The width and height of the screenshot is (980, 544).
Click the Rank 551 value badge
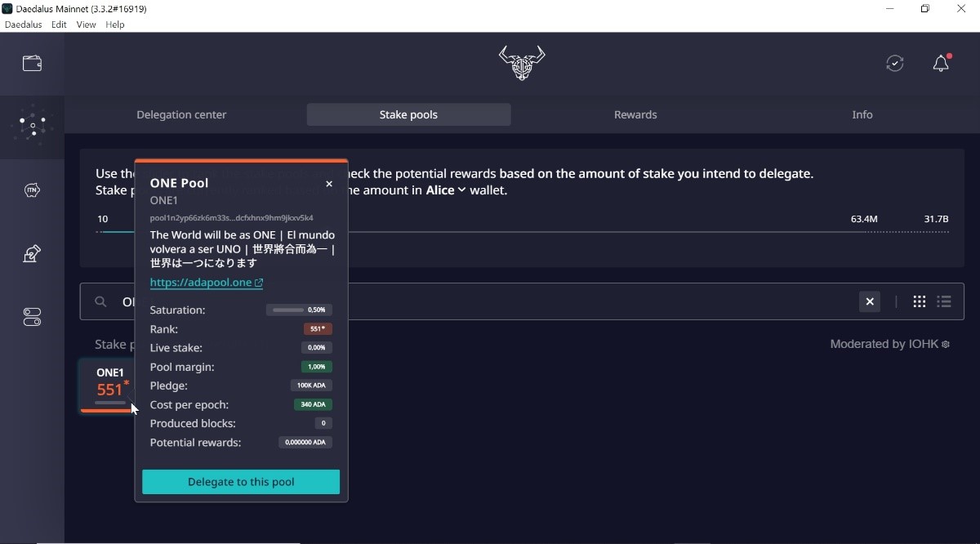[x=318, y=329]
